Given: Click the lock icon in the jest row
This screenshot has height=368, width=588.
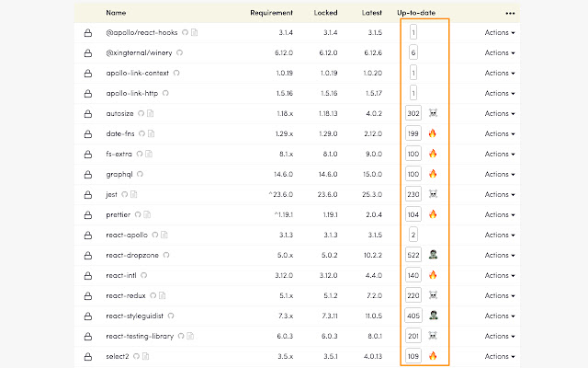Looking at the screenshot, I should [88, 195].
